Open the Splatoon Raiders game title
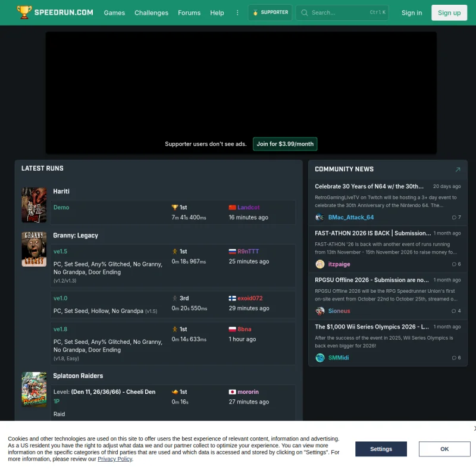Viewport: 476px width, 476px height. (x=78, y=376)
